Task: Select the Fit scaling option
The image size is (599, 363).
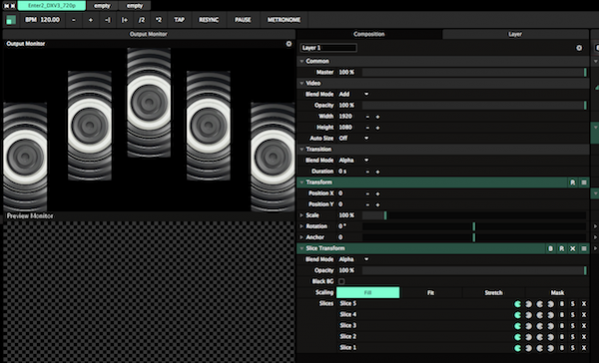Action: tap(431, 293)
